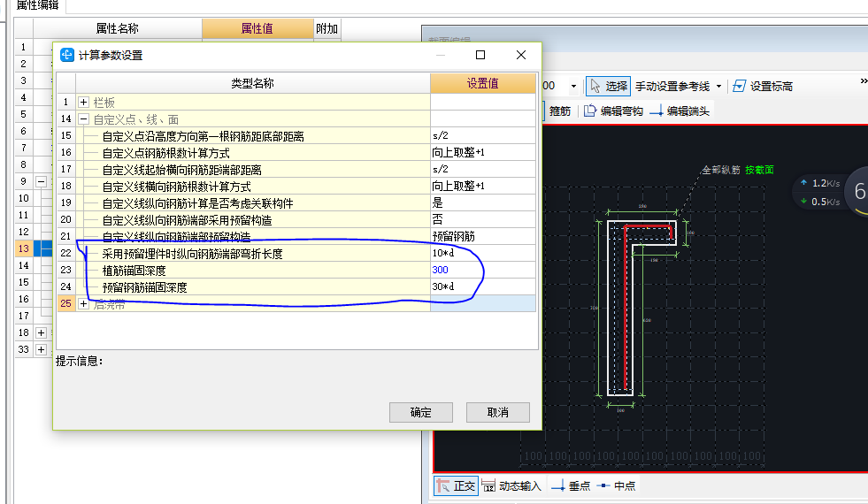
Task: Edit the 植筋锚固深度 value 300
Action: tap(483, 270)
